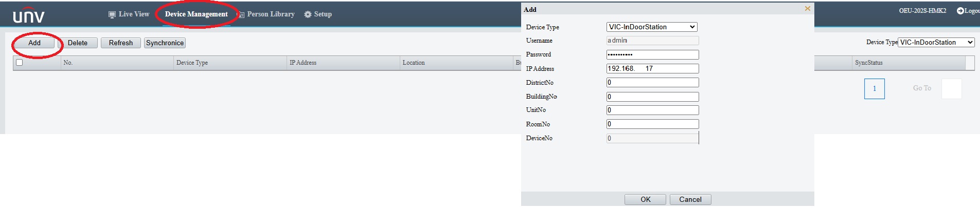Close the Add dialog with the X icon

point(807,9)
